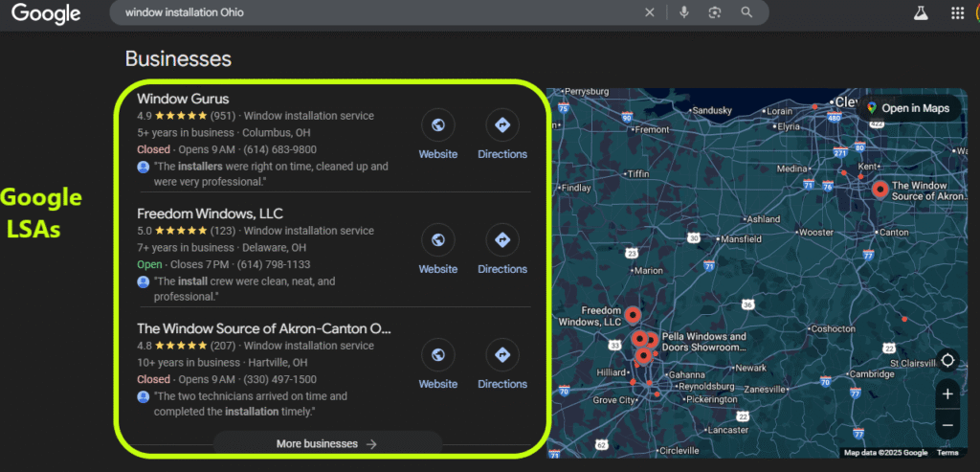
Task: Select The Window Source of Akron map pin
Action: coord(880,190)
